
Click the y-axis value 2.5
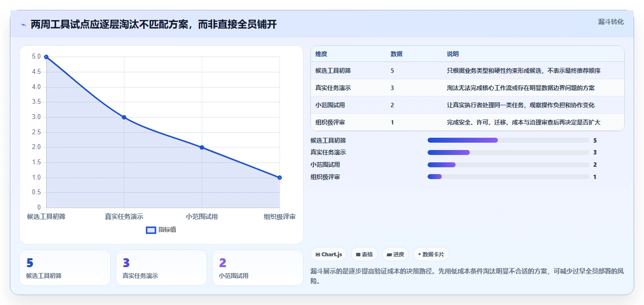point(36,132)
